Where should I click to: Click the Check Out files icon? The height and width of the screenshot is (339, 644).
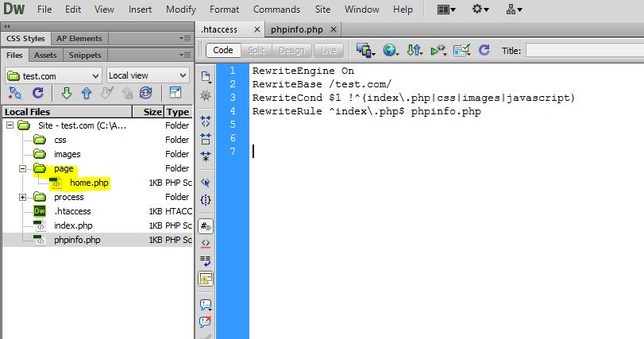point(106,93)
